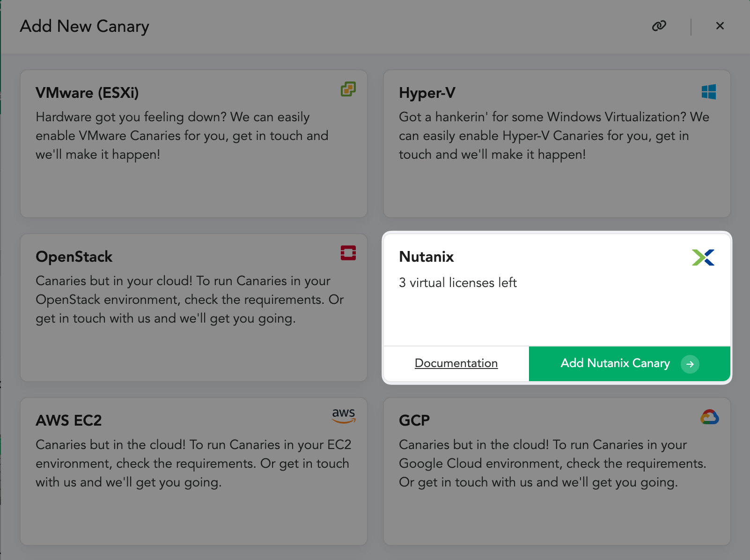
Task: Click the Add New Canary heading
Action: (84, 26)
